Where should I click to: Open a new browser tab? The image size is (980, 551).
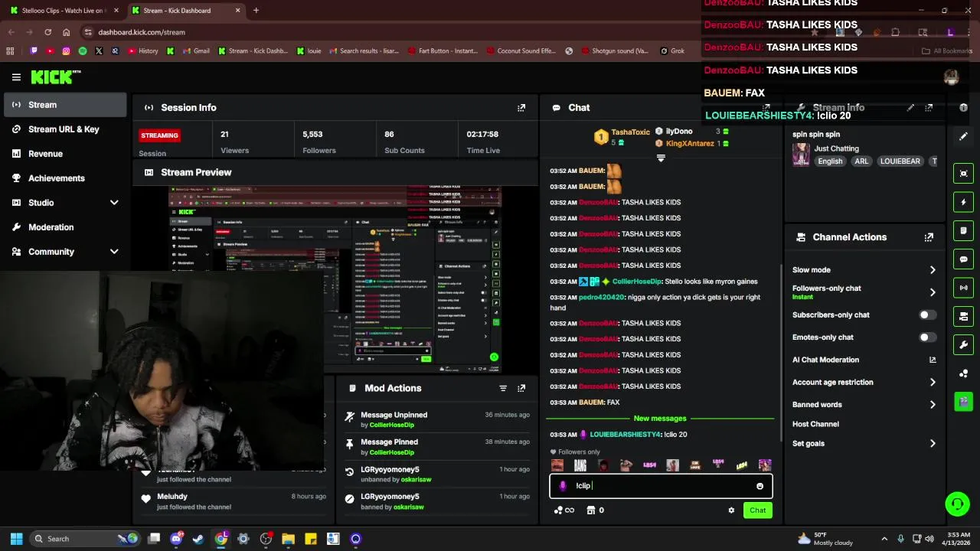tap(256, 11)
